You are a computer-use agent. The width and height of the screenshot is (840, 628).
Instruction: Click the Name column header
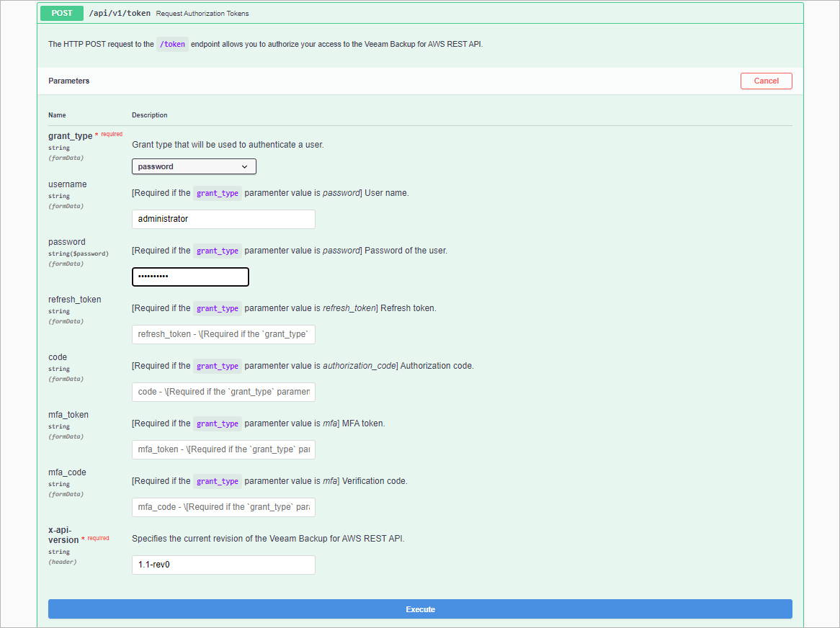coord(58,115)
